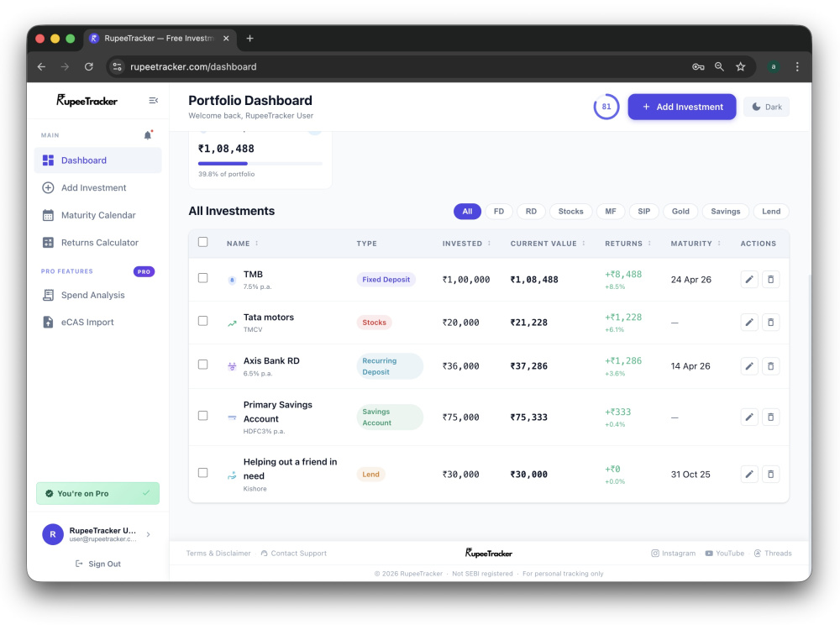Screen dimensions: 840x630
Task: Delete the Tata motors row trash icon
Action: click(x=770, y=322)
